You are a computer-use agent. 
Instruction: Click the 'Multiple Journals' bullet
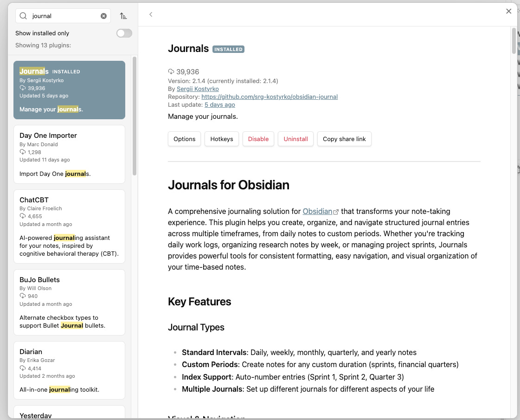308,389
